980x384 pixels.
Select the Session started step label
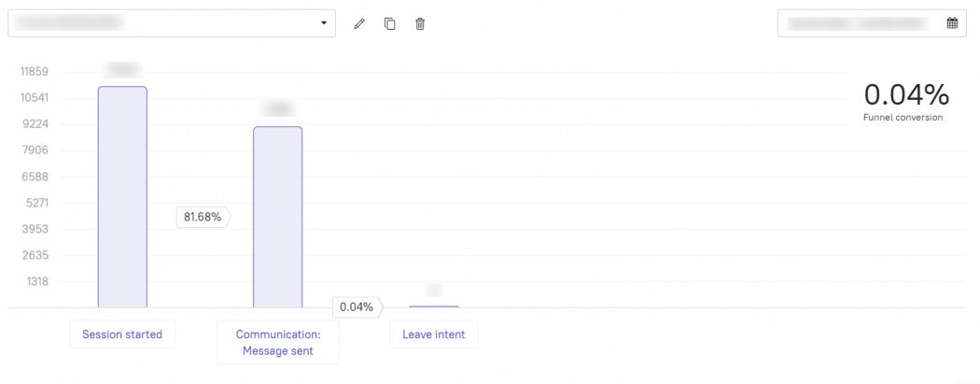point(122,334)
